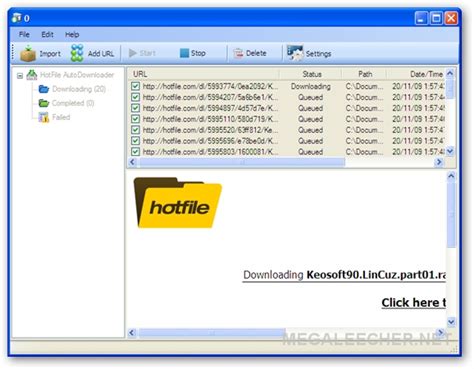This screenshot has height=369, width=474.
Task: Select the hotfile.com/dl/5994207 URL text
Action: coord(210,97)
